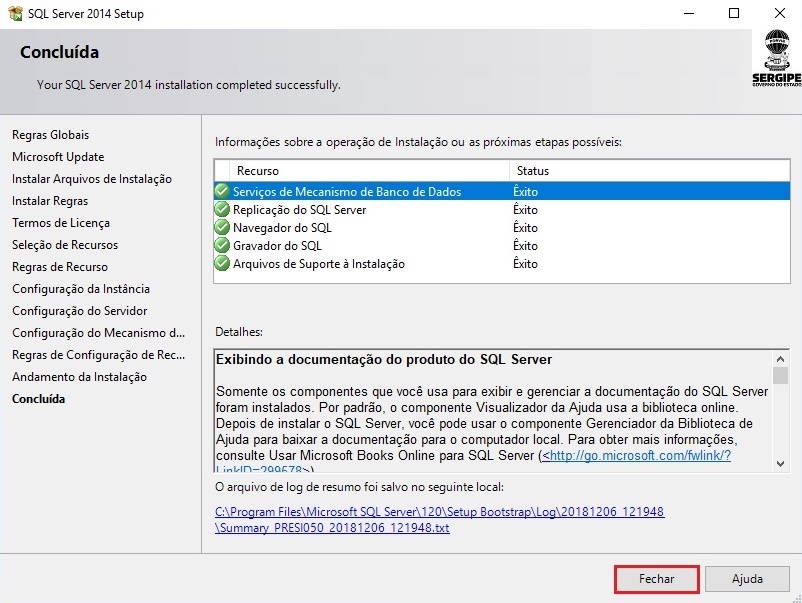Select the Concluída step in the sidebar
802x603 pixels.
click(38, 399)
